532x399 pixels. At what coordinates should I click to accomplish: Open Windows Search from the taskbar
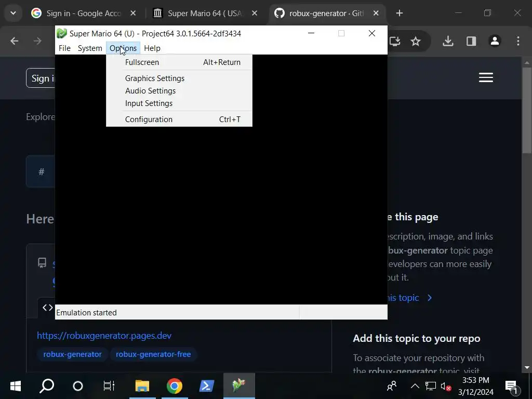(x=47, y=386)
